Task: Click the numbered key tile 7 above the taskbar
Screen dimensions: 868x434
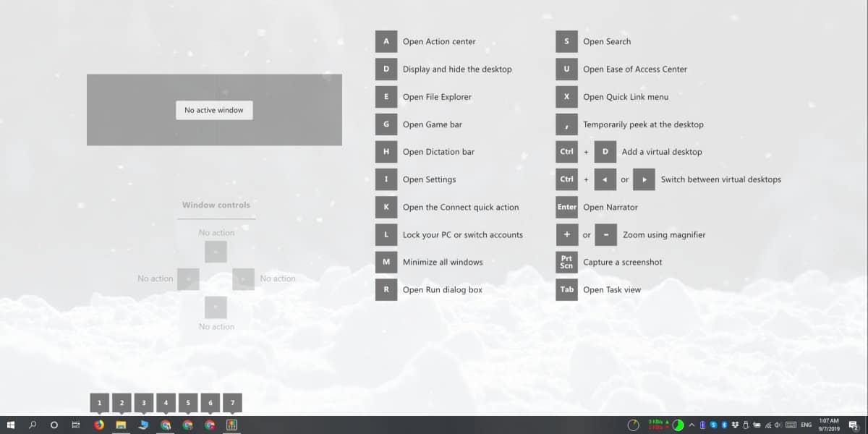Action: tap(232, 402)
